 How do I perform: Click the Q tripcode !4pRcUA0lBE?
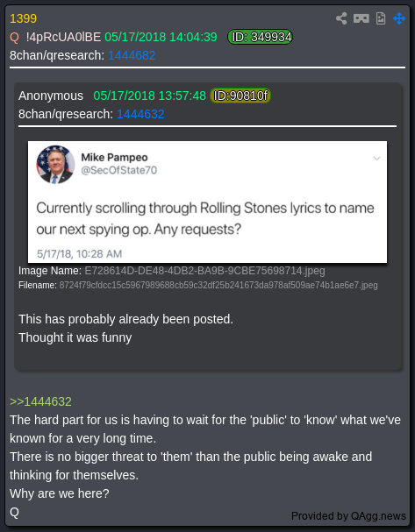(63, 37)
